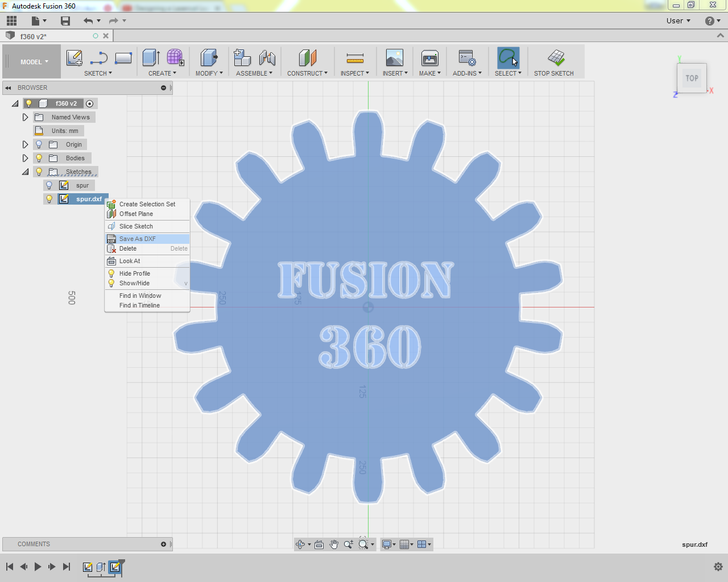
Task: Open the MODEL workspace dropdown
Action: (34, 62)
